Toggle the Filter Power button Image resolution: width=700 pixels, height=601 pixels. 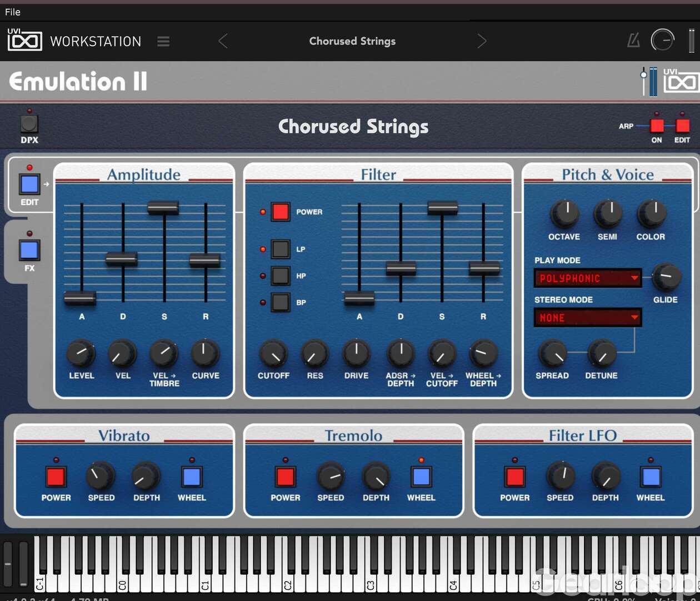(280, 212)
